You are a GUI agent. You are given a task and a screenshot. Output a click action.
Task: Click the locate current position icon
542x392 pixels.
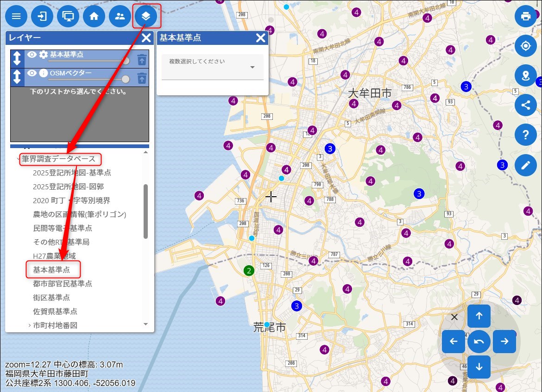pos(525,46)
